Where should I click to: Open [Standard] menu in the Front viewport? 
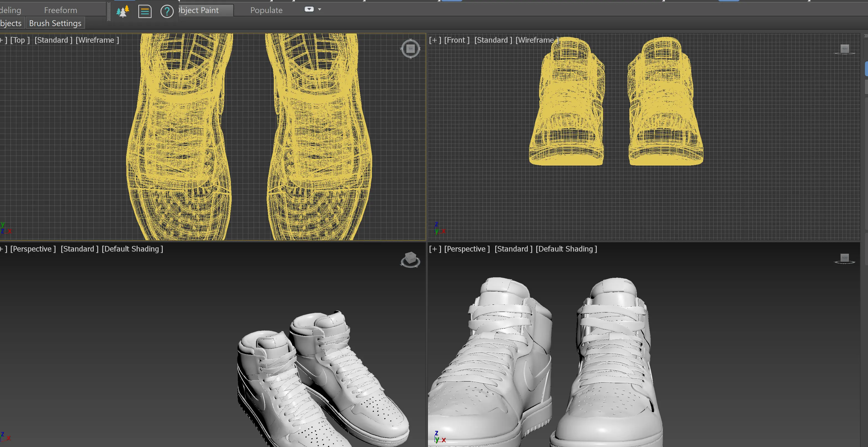493,40
